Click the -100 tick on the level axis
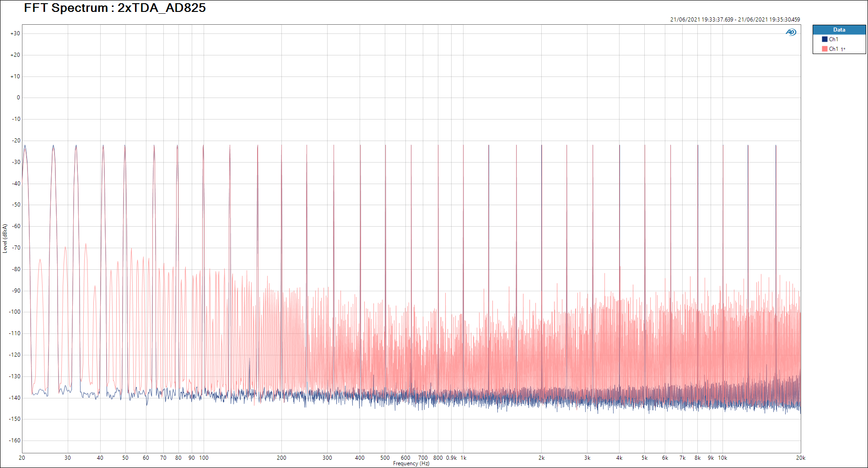This screenshot has width=868, height=468. tap(15, 312)
